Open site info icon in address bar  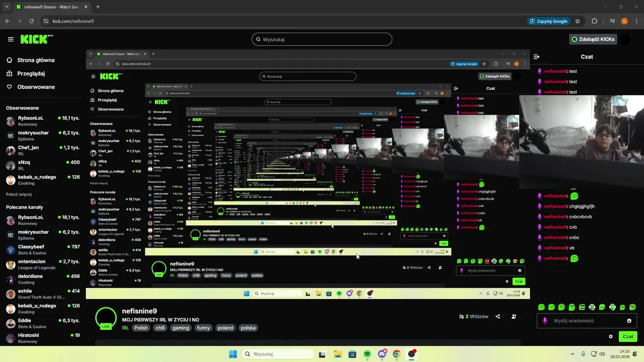(46, 21)
